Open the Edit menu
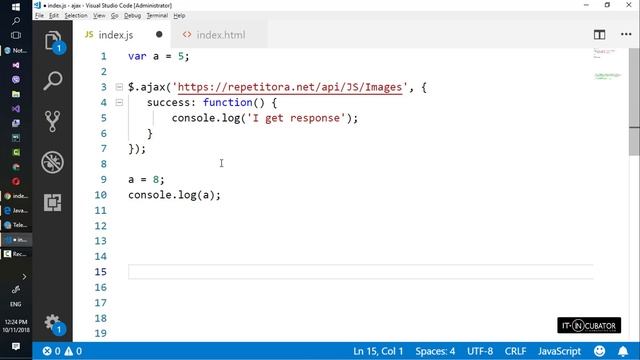 53,16
